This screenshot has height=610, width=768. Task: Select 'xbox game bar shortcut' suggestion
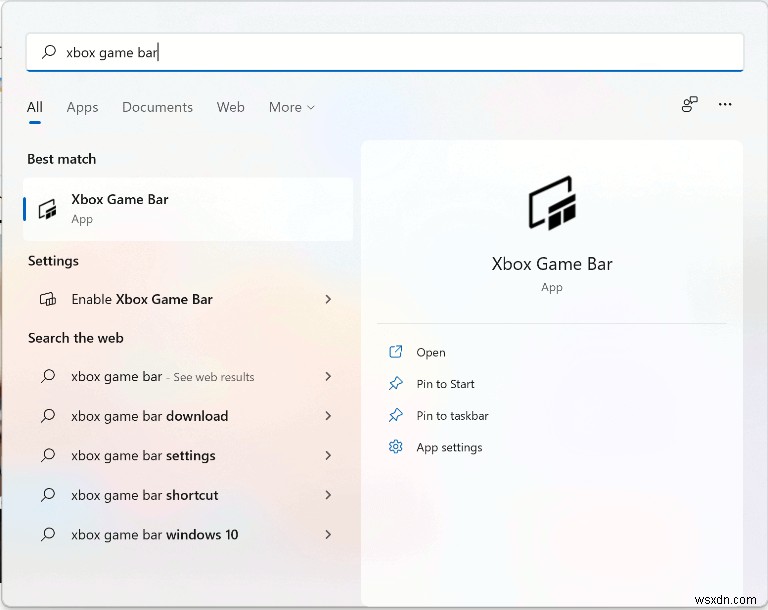[188, 495]
